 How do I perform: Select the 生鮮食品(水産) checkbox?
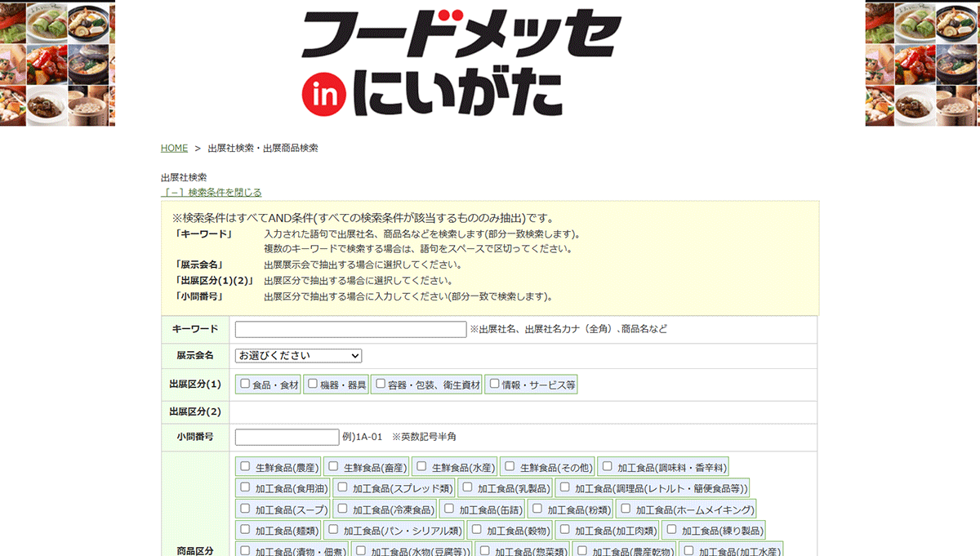click(421, 466)
